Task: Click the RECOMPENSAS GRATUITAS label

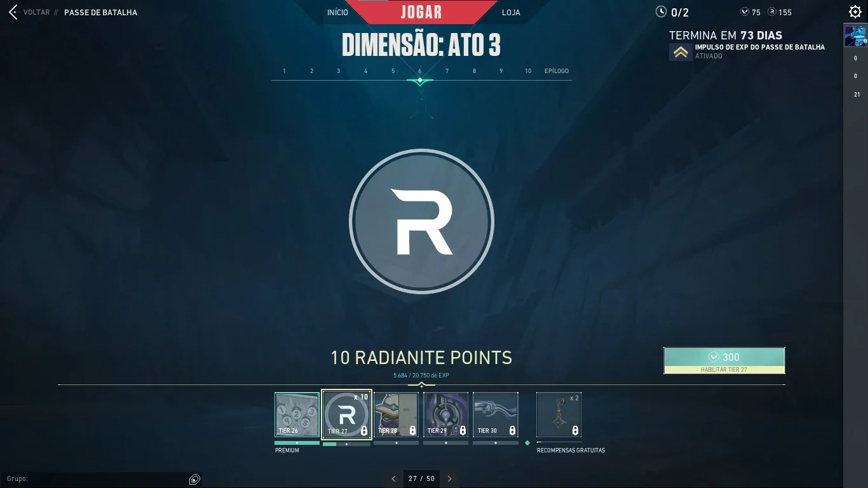Action: point(571,451)
